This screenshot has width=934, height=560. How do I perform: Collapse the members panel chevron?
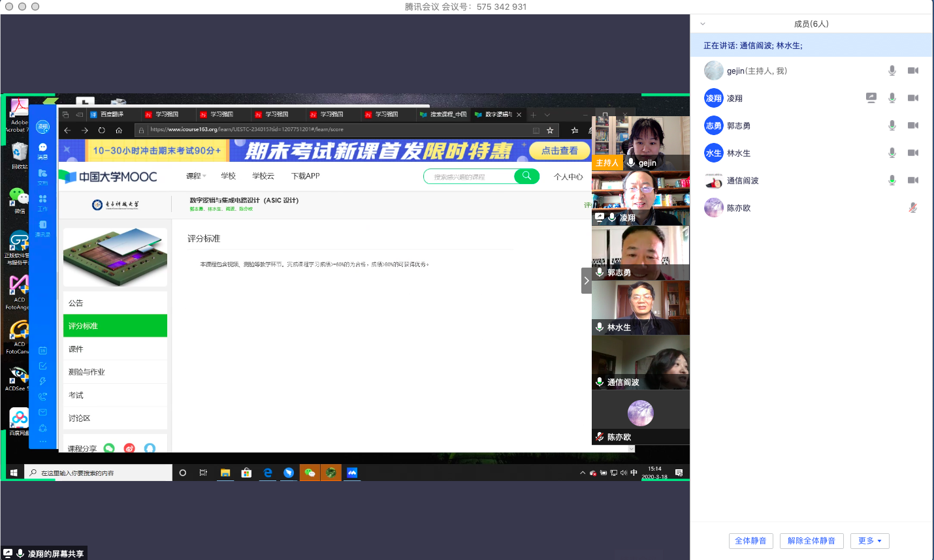pyautogui.click(x=703, y=24)
